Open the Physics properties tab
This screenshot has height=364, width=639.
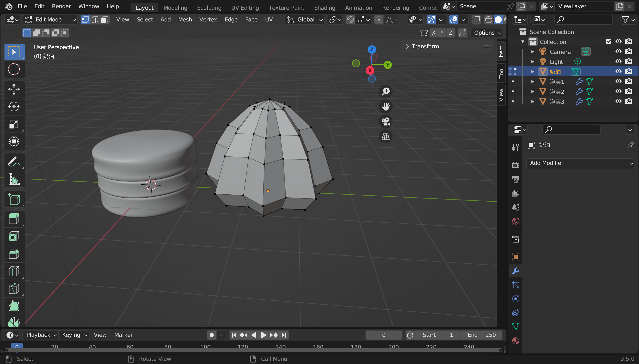[515, 299]
